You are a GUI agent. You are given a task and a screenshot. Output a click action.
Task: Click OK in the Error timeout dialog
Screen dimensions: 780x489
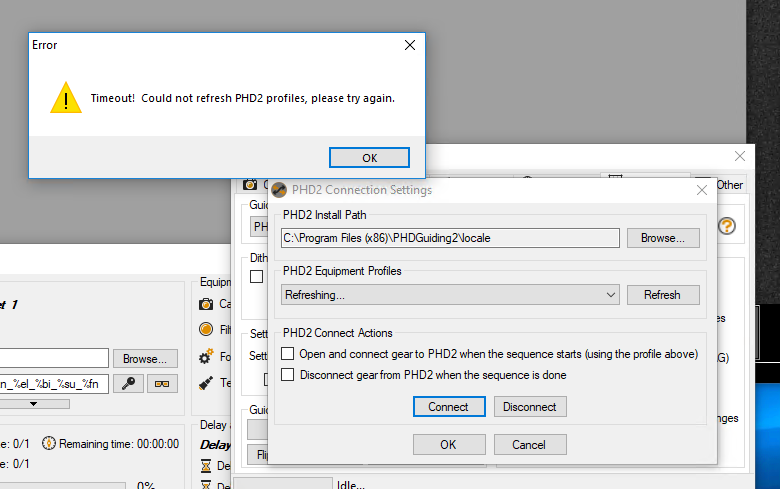(369, 158)
